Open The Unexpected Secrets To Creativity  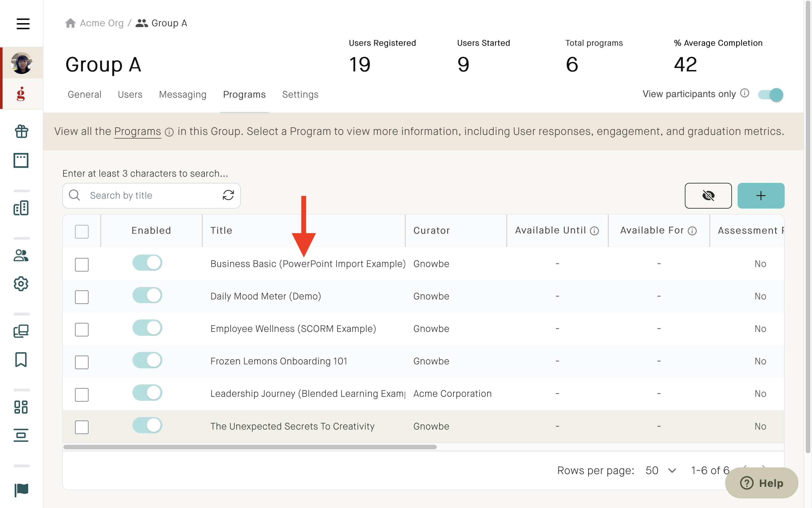pyautogui.click(x=292, y=426)
